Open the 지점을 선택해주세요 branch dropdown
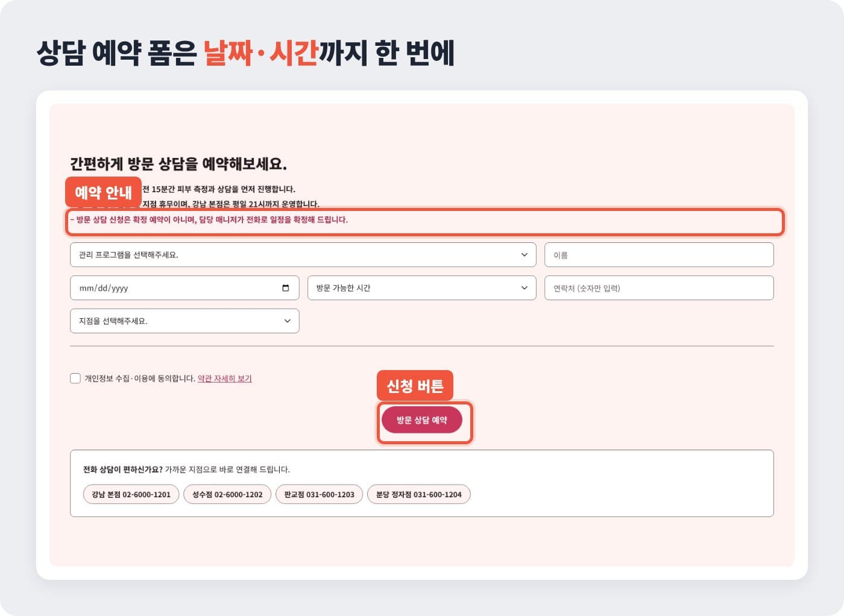 click(x=184, y=321)
